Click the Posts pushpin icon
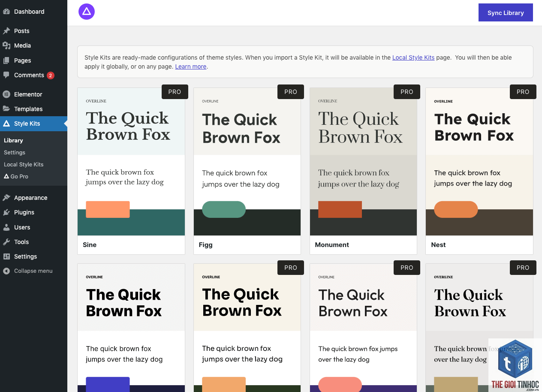This screenshot has width=542, height=392. tap(6, 31)
